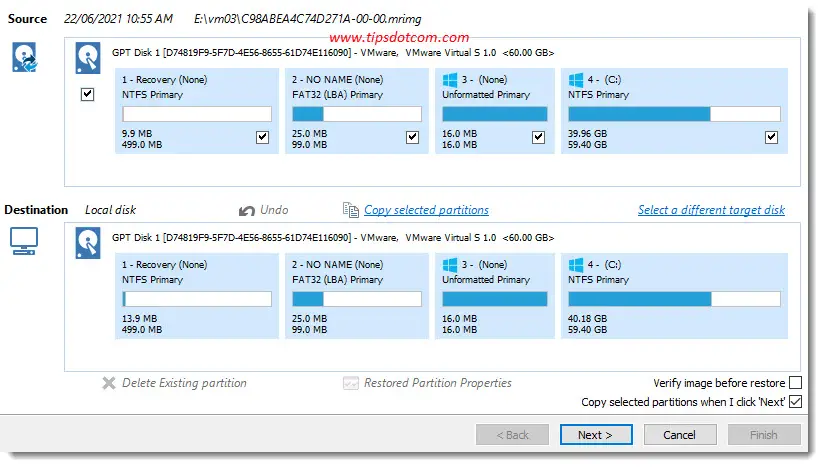Screen dimensions: 823x467
Task: Click Restored Partition Properties text
Action: click(438, 383)
